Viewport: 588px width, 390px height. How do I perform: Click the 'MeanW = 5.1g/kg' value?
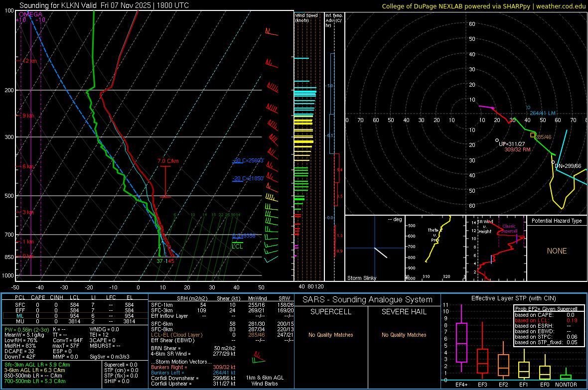(24, 335)
